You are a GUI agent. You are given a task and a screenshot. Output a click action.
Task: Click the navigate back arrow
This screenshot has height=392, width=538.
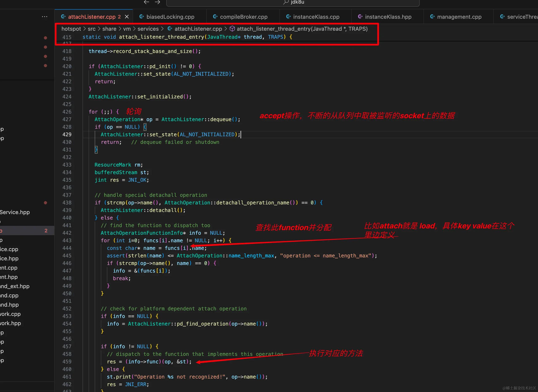[x=146, y=2]
